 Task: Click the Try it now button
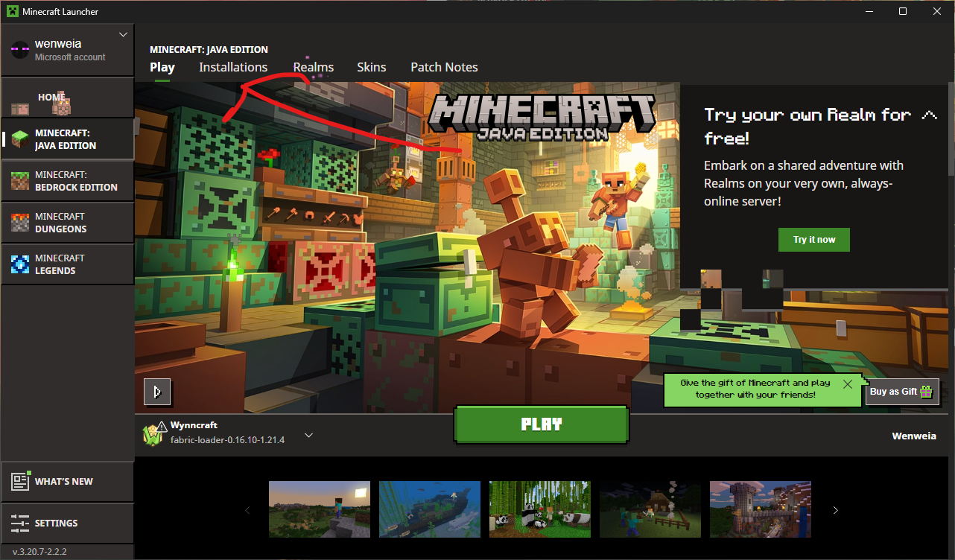813,240
